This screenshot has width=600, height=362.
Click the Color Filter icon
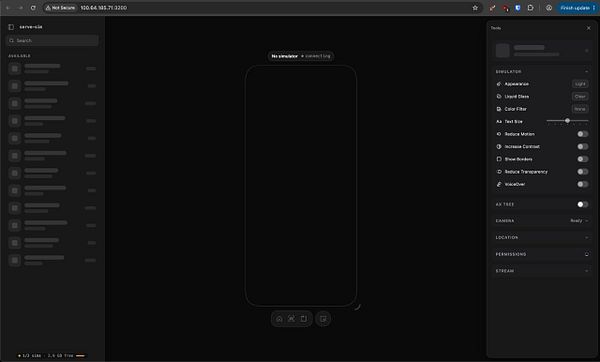[x=499, y=109]
